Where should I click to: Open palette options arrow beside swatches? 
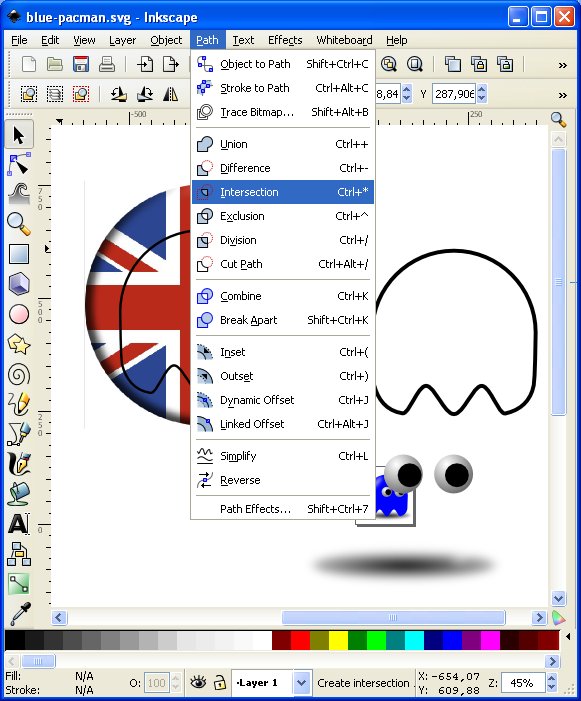click(x=568, y=636)
